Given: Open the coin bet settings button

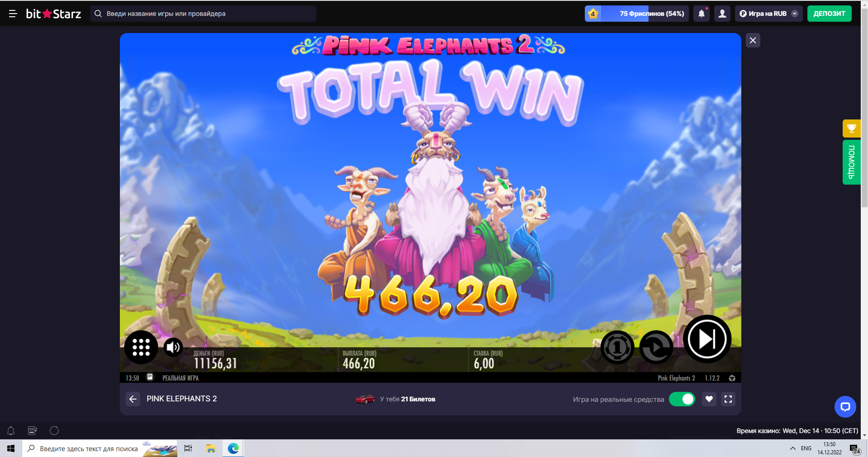Looking at the screenshot, I should coord(617,348).
